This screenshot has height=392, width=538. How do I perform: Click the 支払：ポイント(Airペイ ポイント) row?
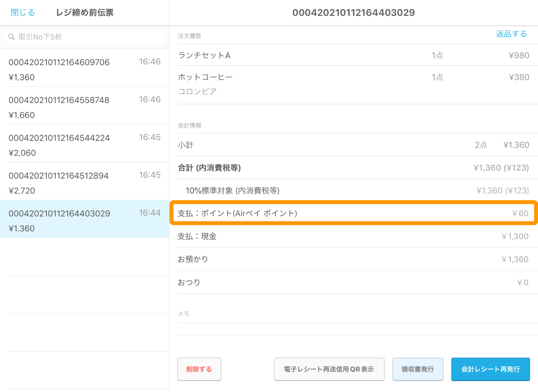tap(354, 213)
